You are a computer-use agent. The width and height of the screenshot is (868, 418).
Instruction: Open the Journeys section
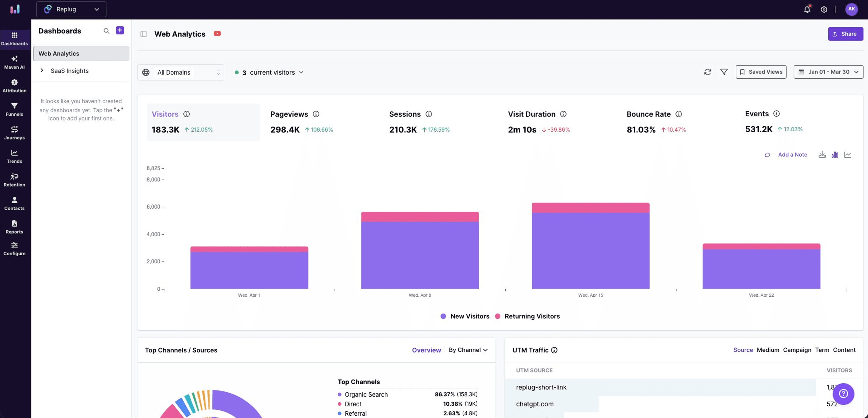click(x=15, y=133)
